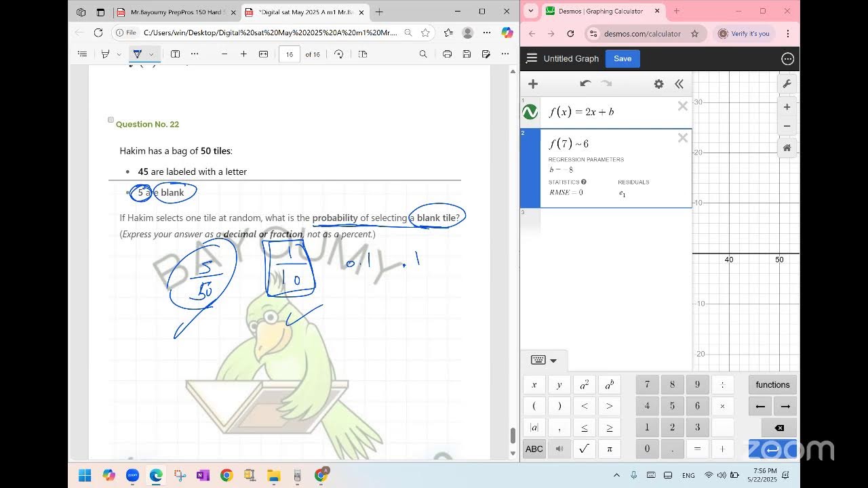868x488 pixels.
Task: Switch keypad to ABC letters
Action: click(x=534, y=449)
